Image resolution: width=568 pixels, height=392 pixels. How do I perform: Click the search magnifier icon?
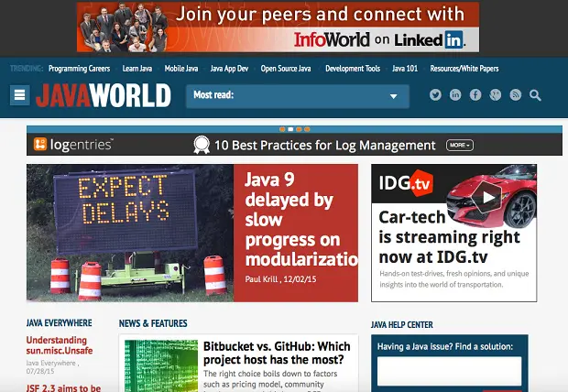pos(535,95)
